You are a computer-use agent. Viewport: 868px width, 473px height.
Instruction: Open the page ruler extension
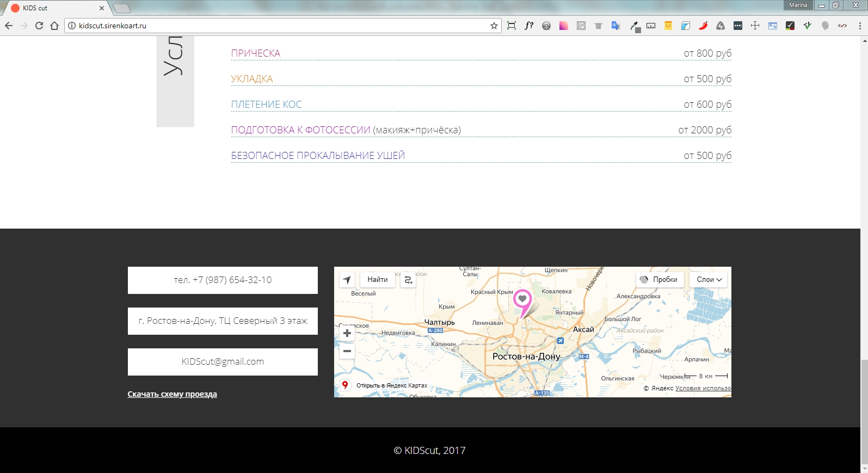pos(651,26)
